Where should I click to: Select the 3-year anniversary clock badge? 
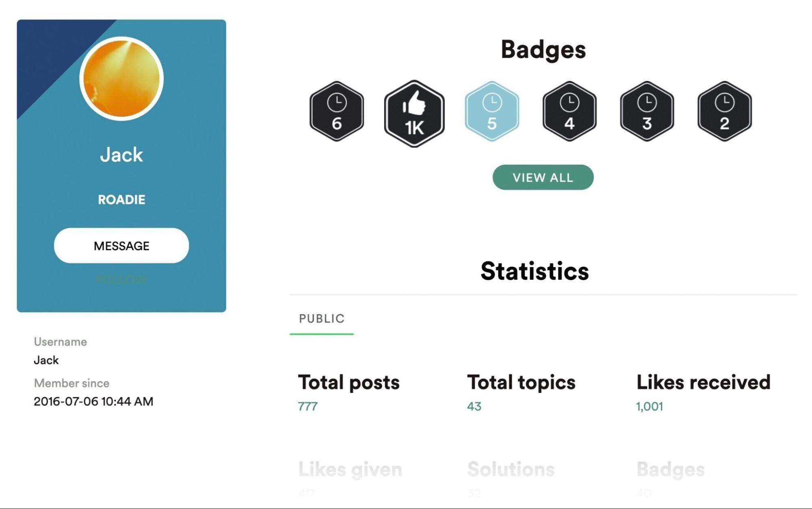647,111
